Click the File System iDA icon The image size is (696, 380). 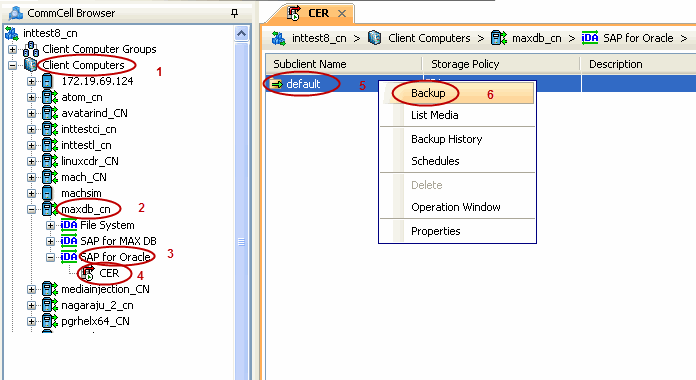(x=69, y=225)
